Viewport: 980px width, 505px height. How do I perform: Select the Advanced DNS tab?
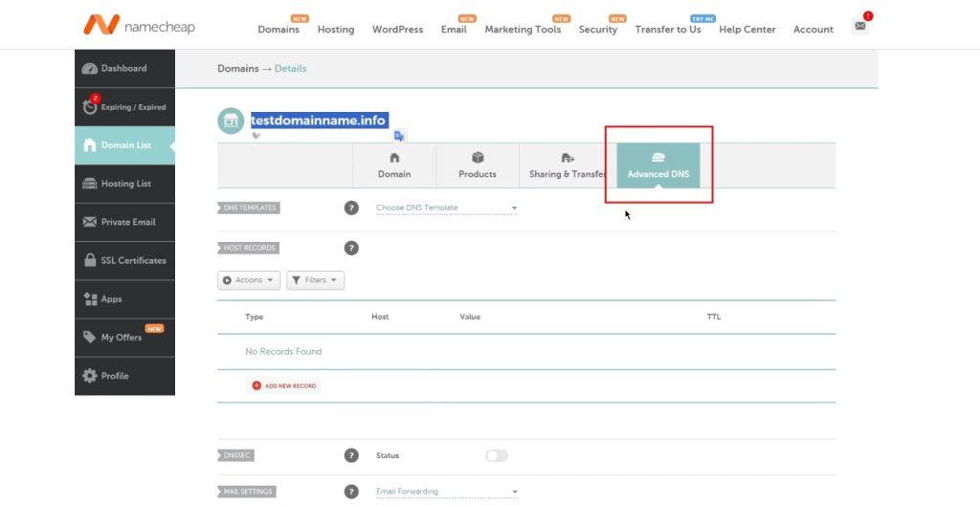click(x=658, y=165)
